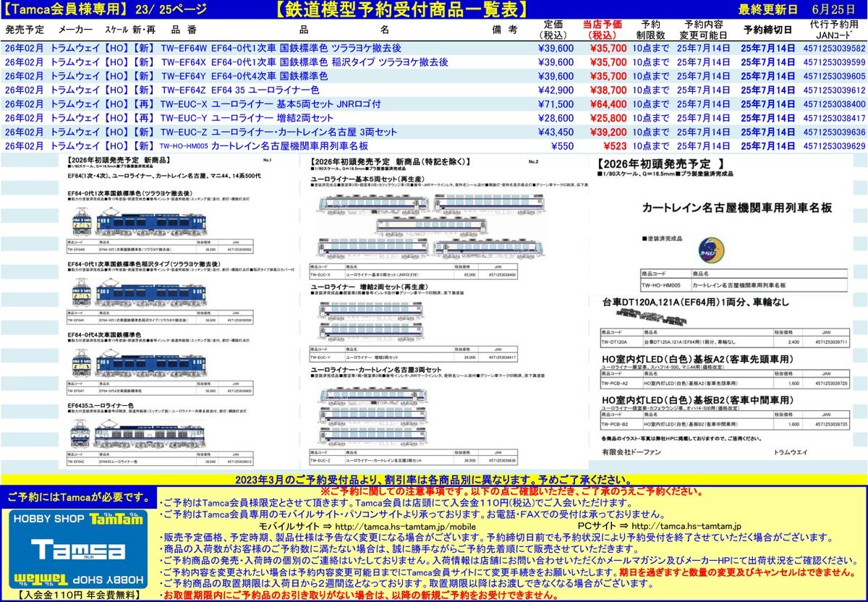Select the TW-EUC-Z カートレイン名古屋 3両セット row
The width and height of the screenshot is (868, 602).
[434, 132]
